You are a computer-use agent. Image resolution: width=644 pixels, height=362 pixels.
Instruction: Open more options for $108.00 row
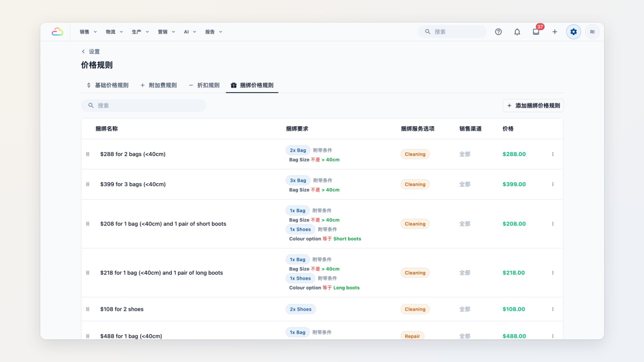pos(553,309)
